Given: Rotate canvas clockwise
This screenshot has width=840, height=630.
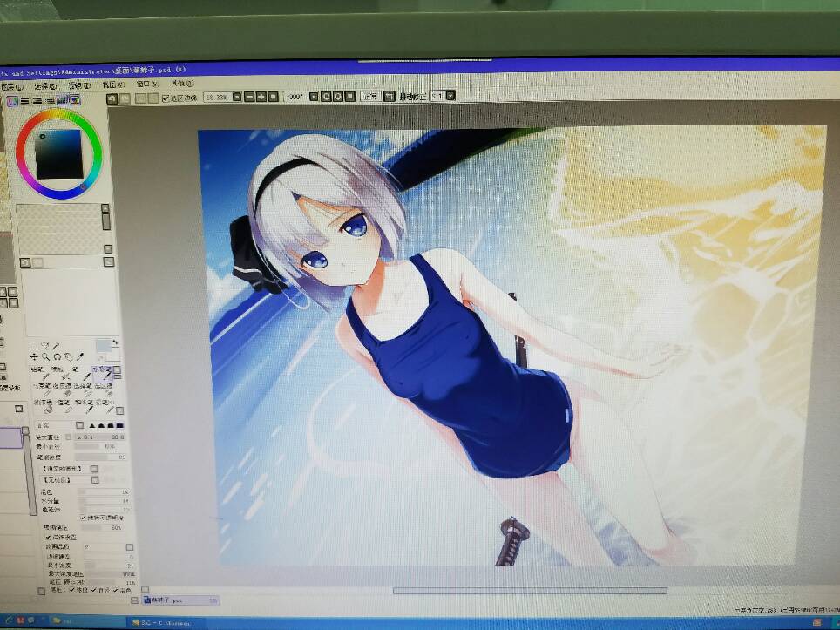Looking at the screenshot, I should [x=338, y=97].
